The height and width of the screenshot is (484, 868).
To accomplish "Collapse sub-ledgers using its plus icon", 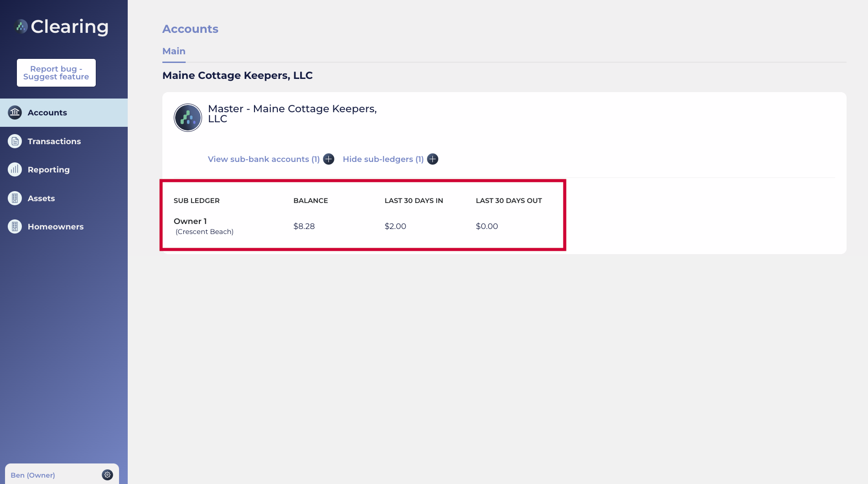I will pos(432,159).
